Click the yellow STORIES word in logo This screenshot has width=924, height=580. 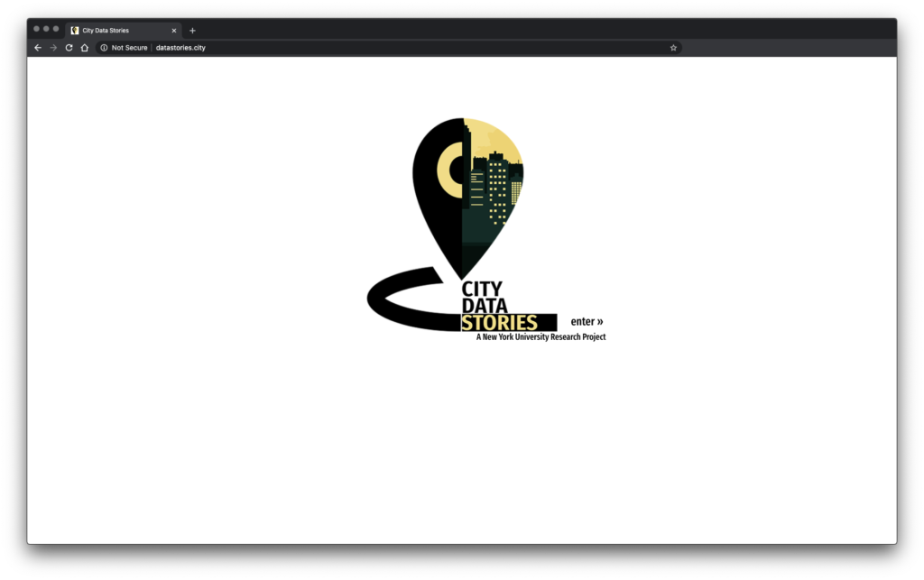point(499,323)
